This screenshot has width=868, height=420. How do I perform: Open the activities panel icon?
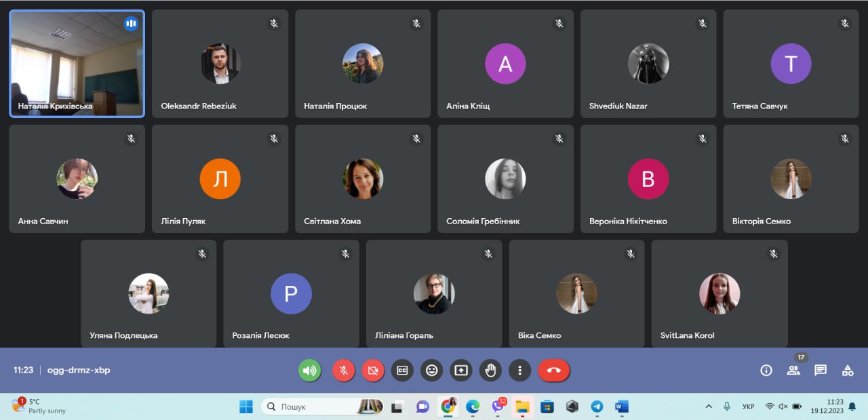848,370
